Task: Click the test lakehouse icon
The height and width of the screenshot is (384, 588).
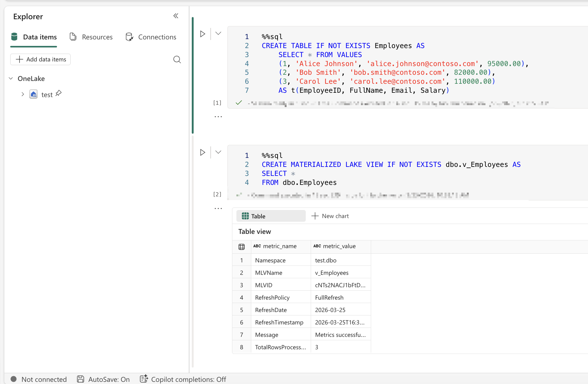Action: click(33, 94)
